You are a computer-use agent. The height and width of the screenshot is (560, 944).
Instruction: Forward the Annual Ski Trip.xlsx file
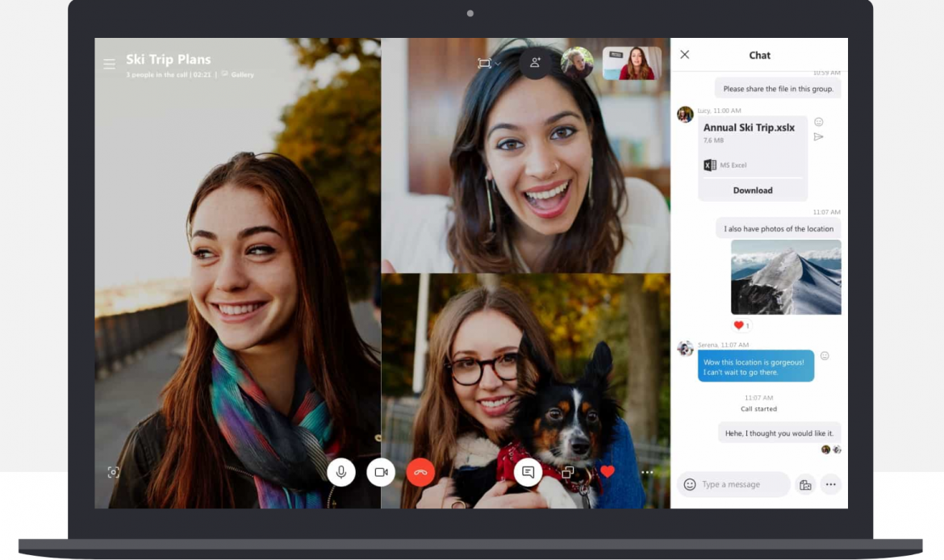coord(818,137)
